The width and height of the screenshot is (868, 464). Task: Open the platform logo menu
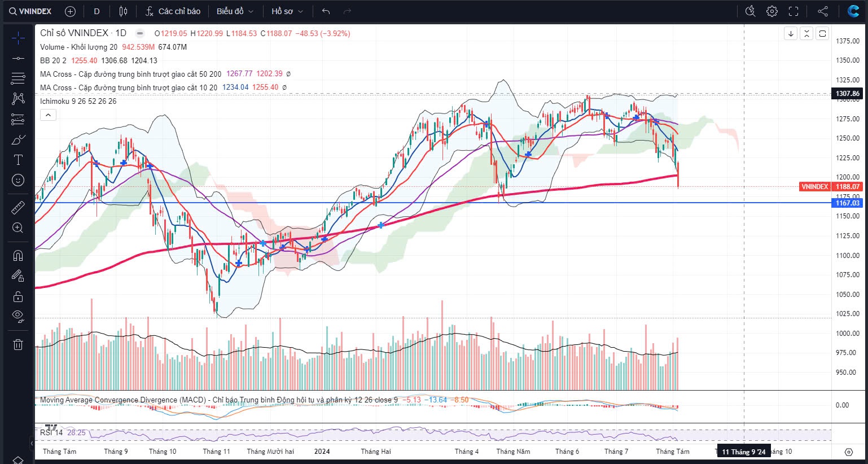pyautogui.click(x=853, y=11)
